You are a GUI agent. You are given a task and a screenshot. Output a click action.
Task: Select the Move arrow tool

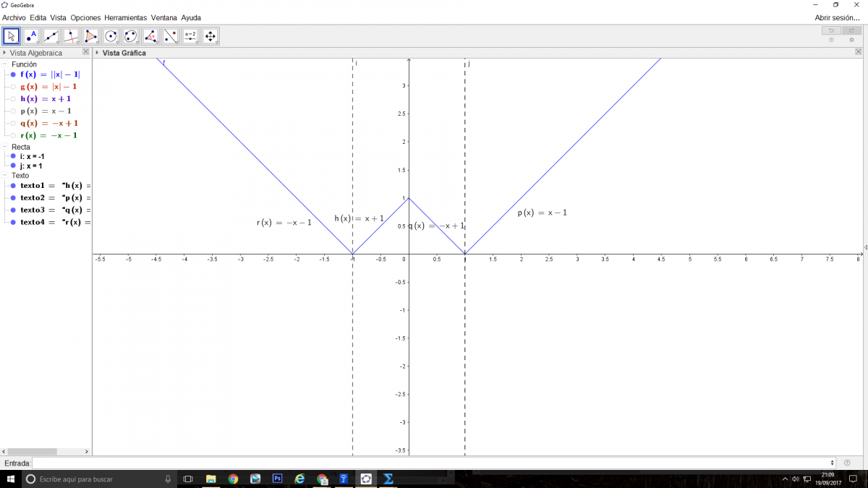tap(12, 36)
